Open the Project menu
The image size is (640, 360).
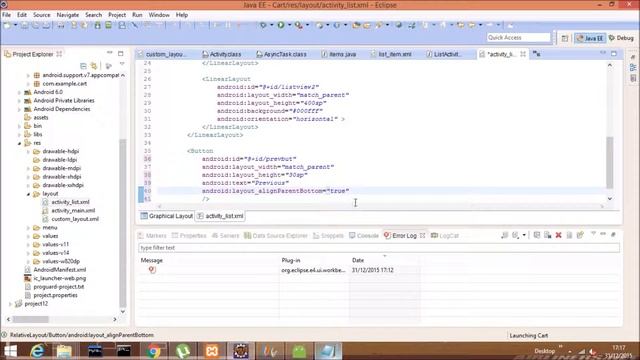117,15
